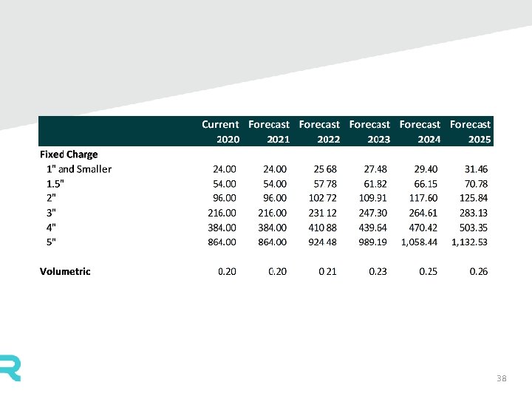The width and height of the screenshot is (532, 399).
Task: Select the Forecast 2025 column header
Action: coord(470,132)
